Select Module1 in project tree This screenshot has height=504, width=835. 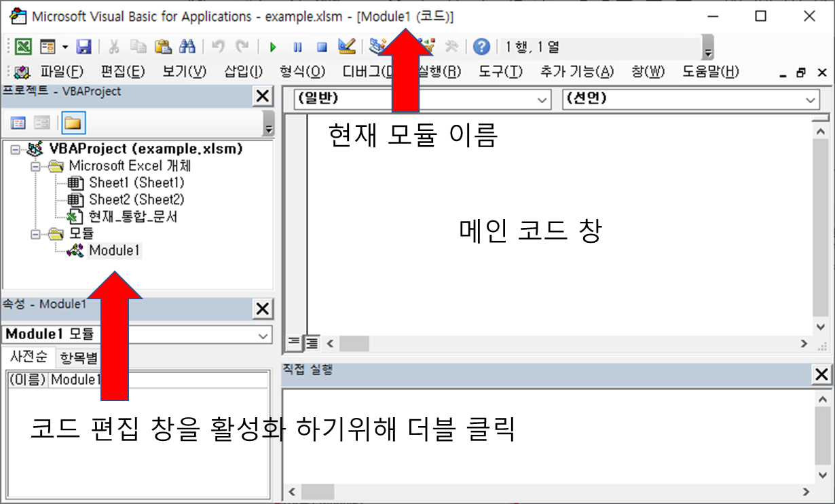[x=115, y=251]
